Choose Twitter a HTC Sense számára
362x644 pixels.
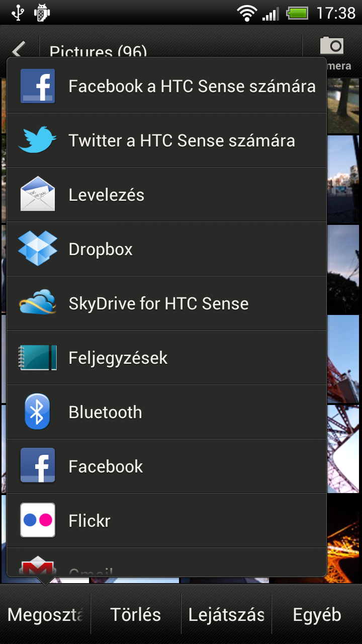(x=182, y=140)
